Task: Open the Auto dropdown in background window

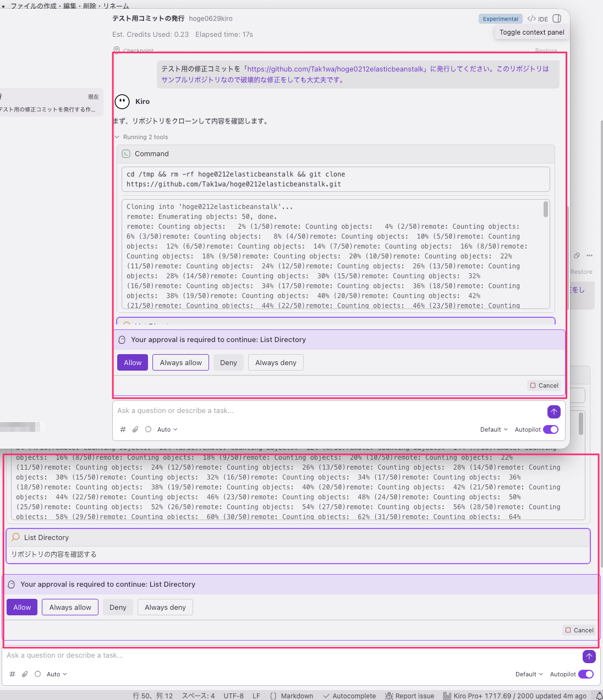Action: [x=57, y=674]
